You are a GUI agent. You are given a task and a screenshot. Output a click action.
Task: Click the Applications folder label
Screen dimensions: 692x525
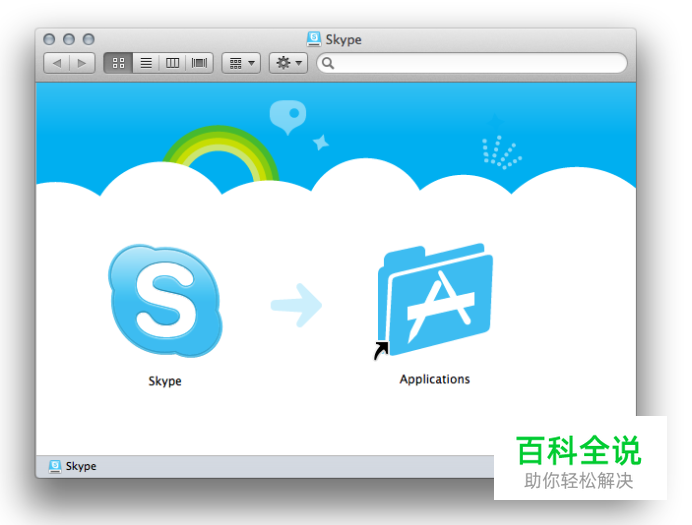[x=435, y=379]
